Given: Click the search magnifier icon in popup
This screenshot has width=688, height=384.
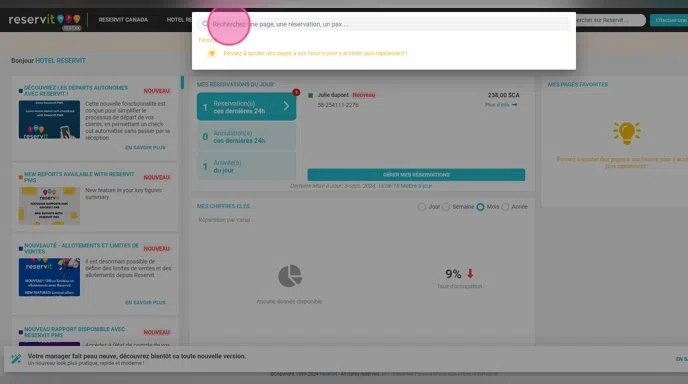Looking at the screenshot, I should click(205, 24).
